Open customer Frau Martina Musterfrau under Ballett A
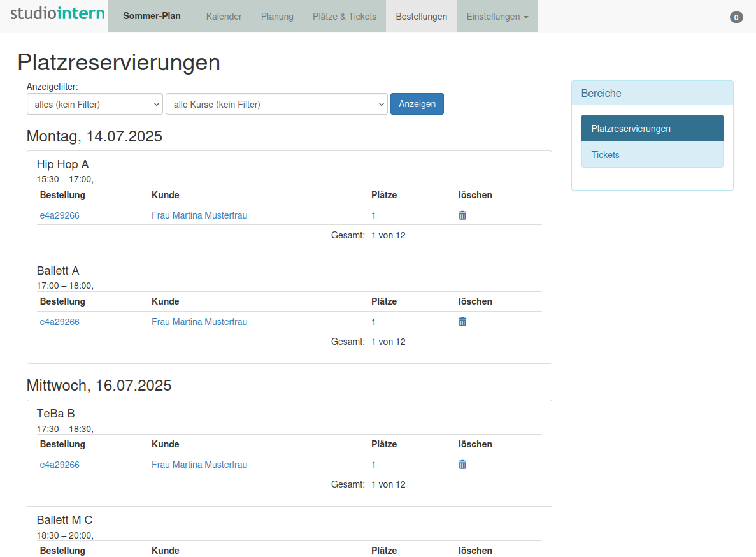The image size is (756, 557). pyautogui.click(x=199, y=322)
